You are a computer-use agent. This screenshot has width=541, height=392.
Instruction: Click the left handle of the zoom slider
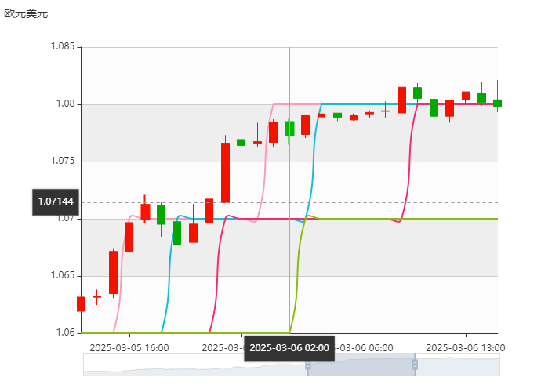point(308,365)
